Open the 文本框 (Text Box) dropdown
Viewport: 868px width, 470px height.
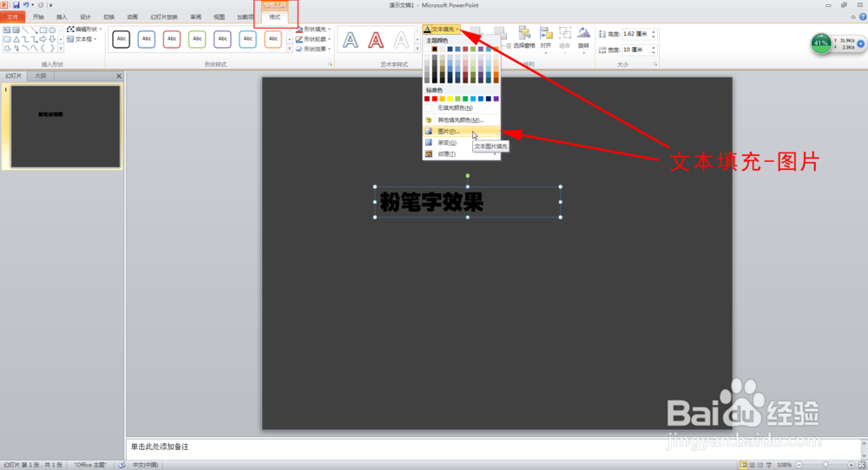[x=82, y=39]
